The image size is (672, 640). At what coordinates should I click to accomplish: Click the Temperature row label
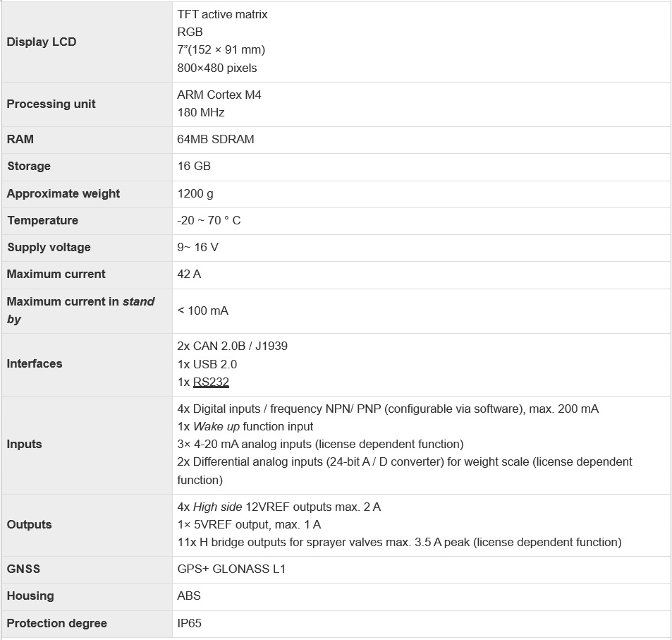42,220
